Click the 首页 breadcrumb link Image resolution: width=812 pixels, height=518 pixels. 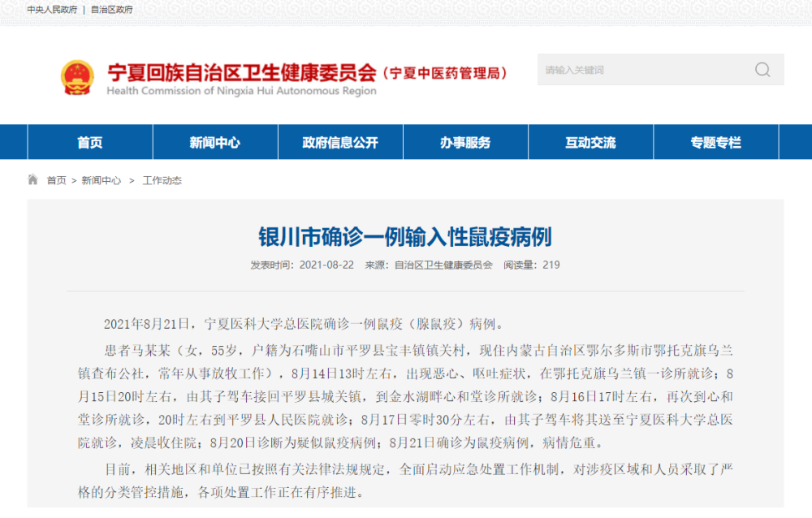(x=57, y=180)
